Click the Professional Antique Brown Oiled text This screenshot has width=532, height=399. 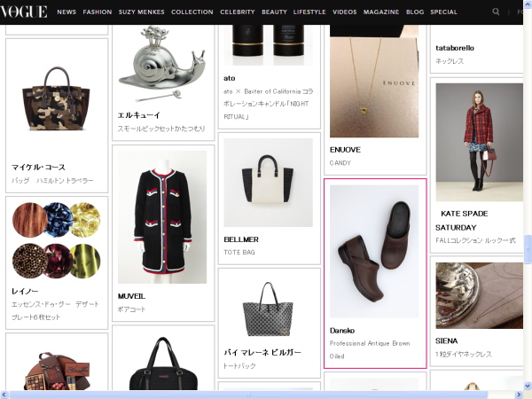click(x=370, y=350)
